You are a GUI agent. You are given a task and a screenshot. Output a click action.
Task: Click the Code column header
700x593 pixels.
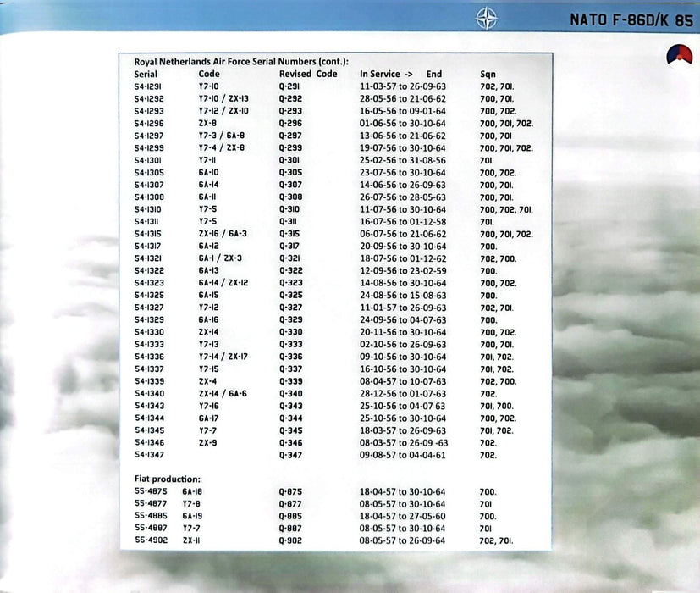[x=209, y=74]
